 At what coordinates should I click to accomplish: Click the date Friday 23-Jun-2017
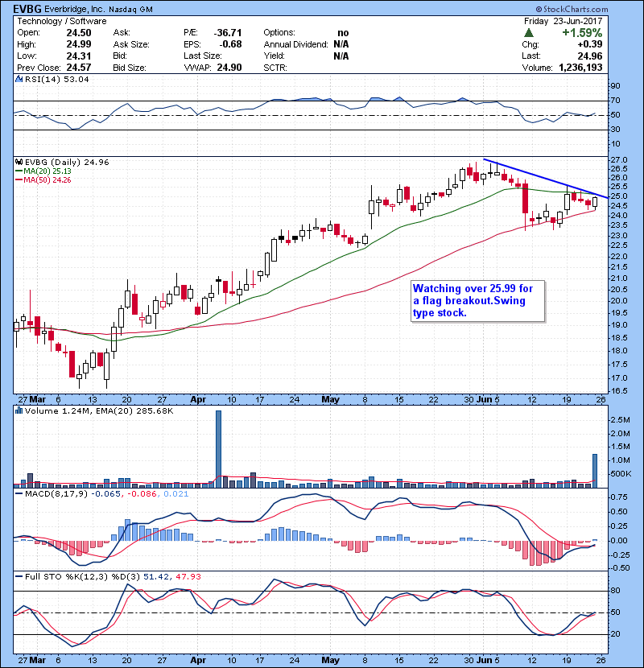tap(563, 21)
